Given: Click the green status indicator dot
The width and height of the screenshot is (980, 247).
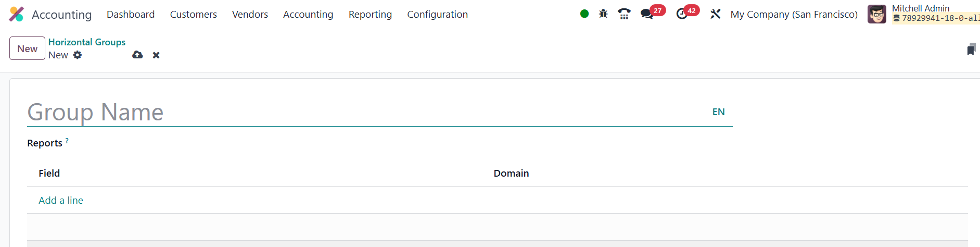Looking at the screenshot, I should click(x=584, y=14).
